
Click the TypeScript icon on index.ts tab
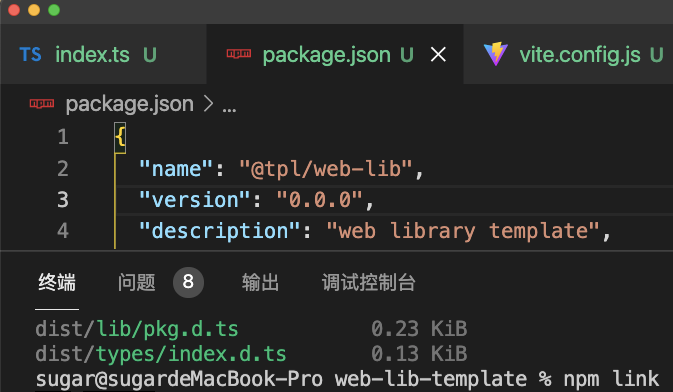point(30,55)
